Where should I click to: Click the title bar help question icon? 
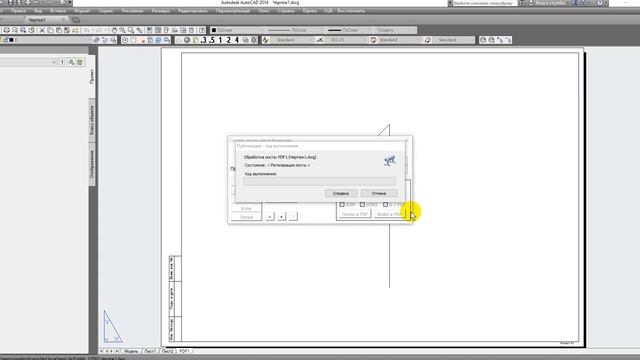pyautogui.click(x=600, y=3)
